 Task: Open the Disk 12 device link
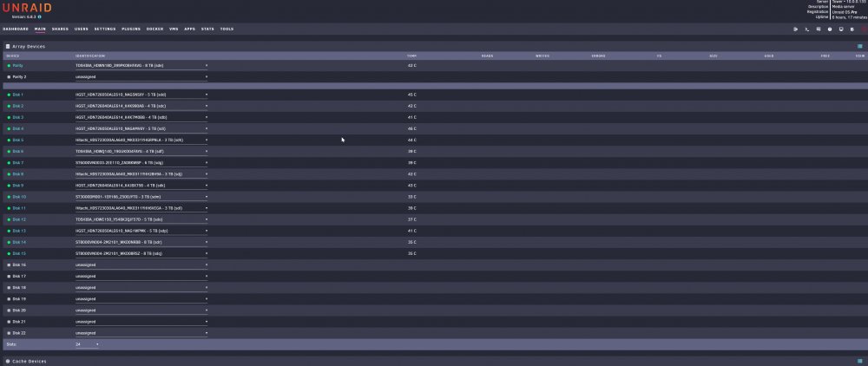19,219
